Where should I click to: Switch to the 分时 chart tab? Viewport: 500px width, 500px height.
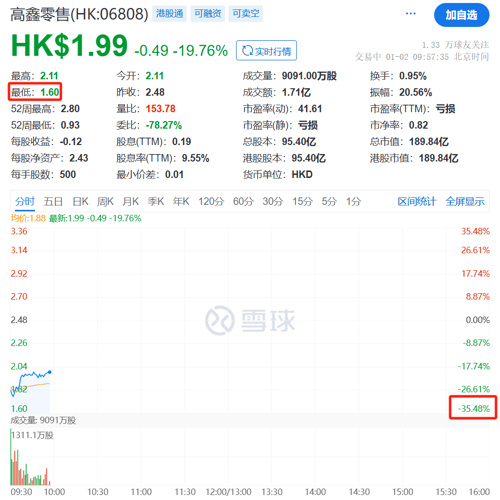pos(25,201)
